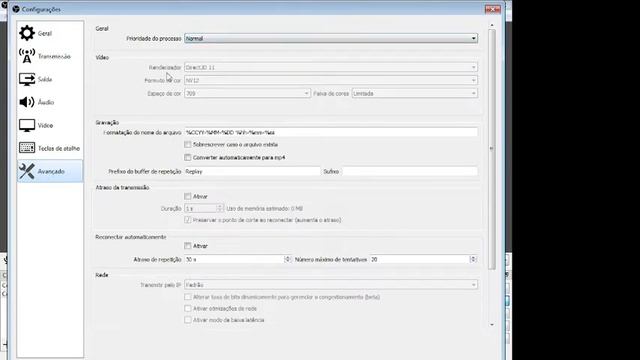The width and height of the screenshot is (640, 360).
Task: Switch to the Geral tab label
Action: (45, 33)
